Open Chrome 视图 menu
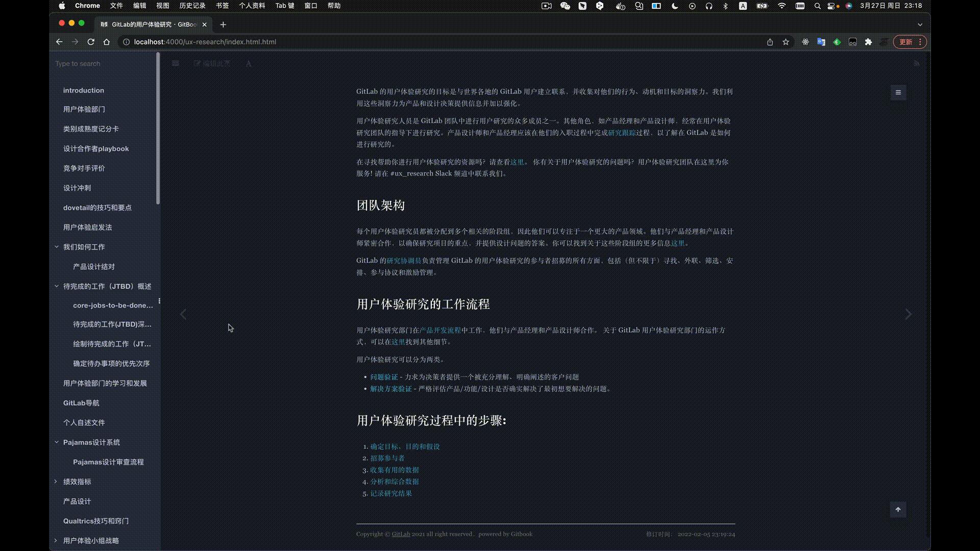Screen dimensions: 980x551 (x=162, y=6)
